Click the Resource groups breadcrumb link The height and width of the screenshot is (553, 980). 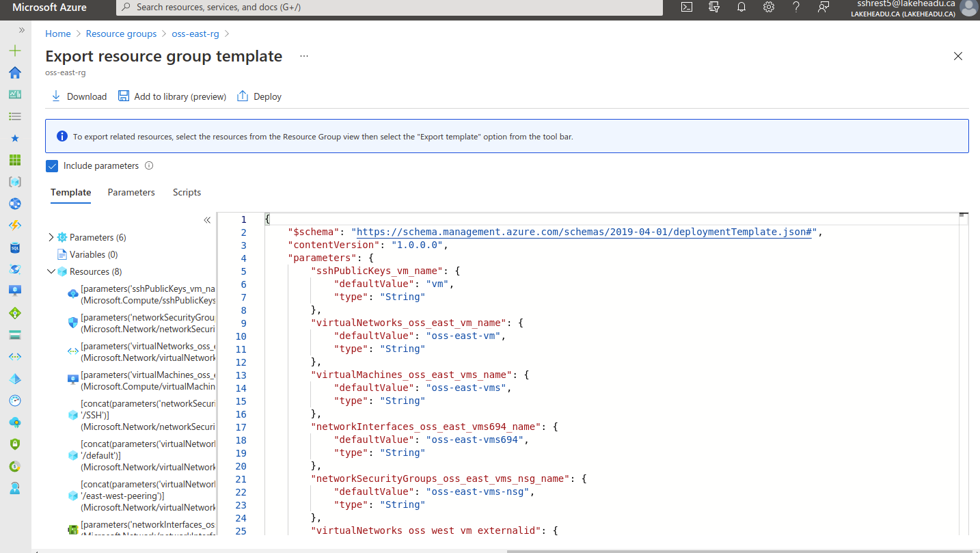[121, 33]
